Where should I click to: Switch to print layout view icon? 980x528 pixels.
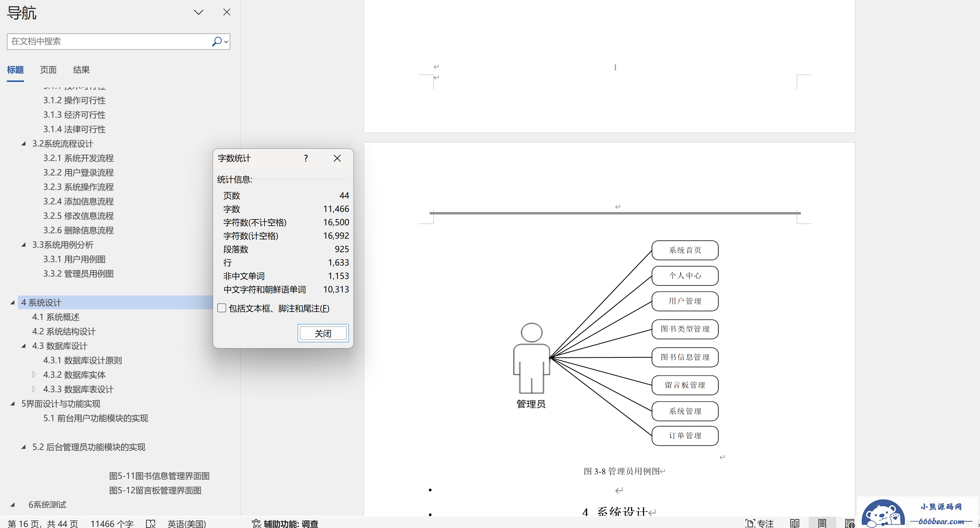[823, 524]
